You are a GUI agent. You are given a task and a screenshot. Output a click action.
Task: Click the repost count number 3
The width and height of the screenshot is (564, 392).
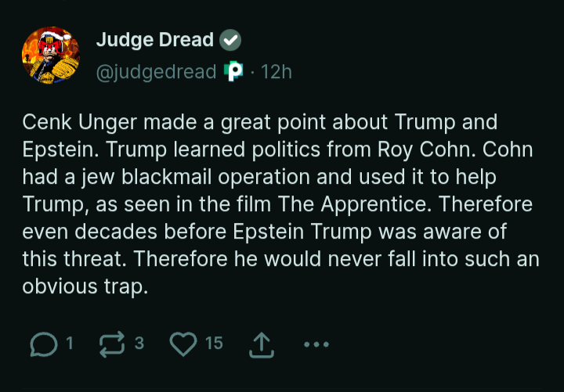(139, 343)
